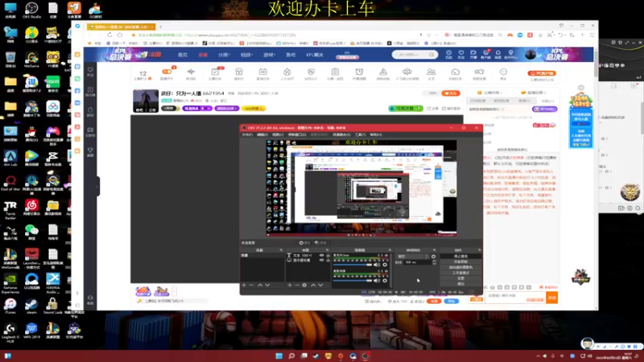
Task: Open OBS Studio desktop shortcut
Action: pyautogui.click(x=31, y=10)
